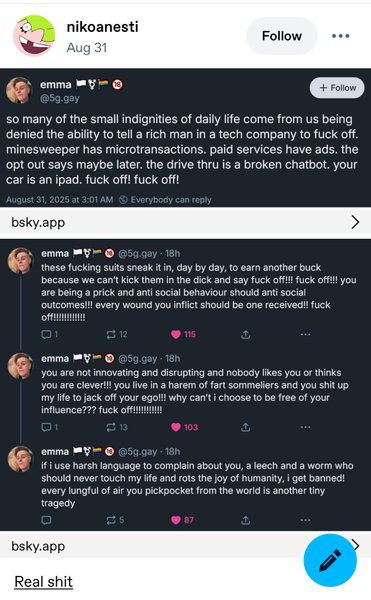Repost the reply showing 13 reposts

(117, 427)
